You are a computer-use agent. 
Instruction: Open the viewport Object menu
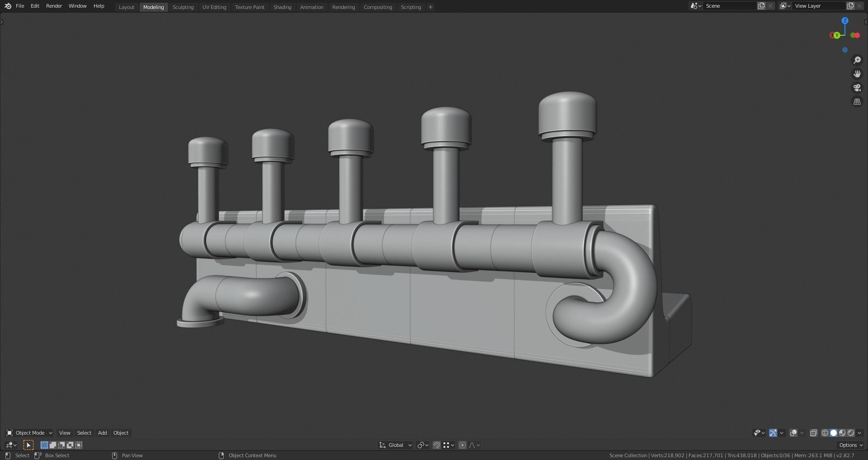coord(121,433)
